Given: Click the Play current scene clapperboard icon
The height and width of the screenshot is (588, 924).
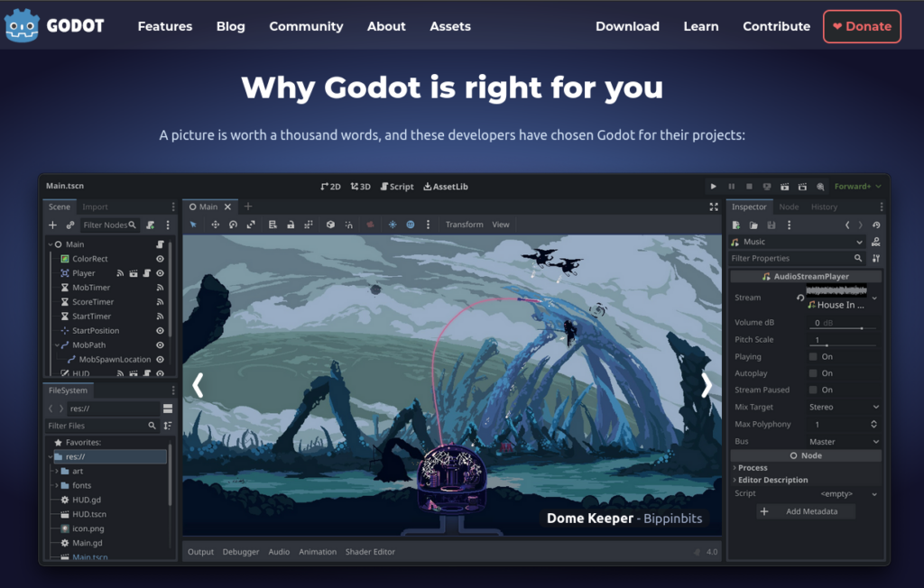Looking at the screenshot, I should tap(784, 186).
